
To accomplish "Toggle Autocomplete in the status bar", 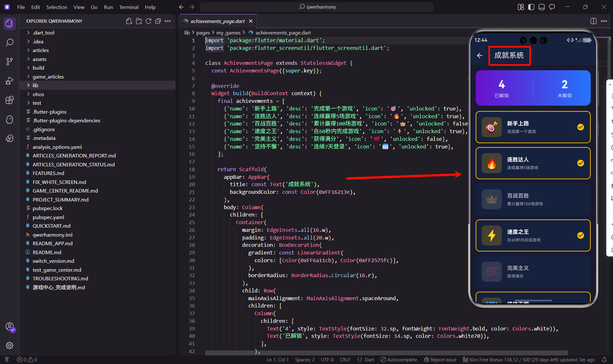I will click(x=399, y=360).
